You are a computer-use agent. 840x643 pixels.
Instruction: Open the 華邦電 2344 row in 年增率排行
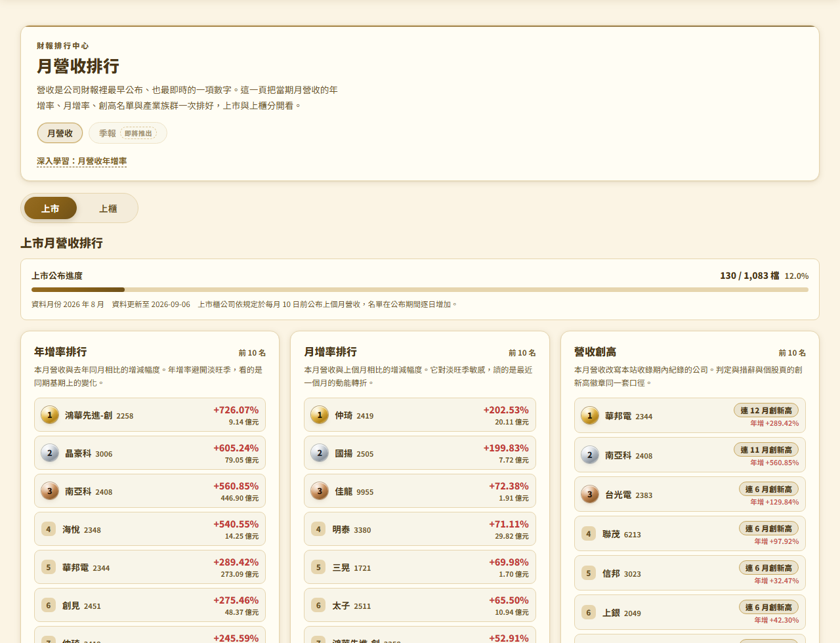tap(150, 567)
